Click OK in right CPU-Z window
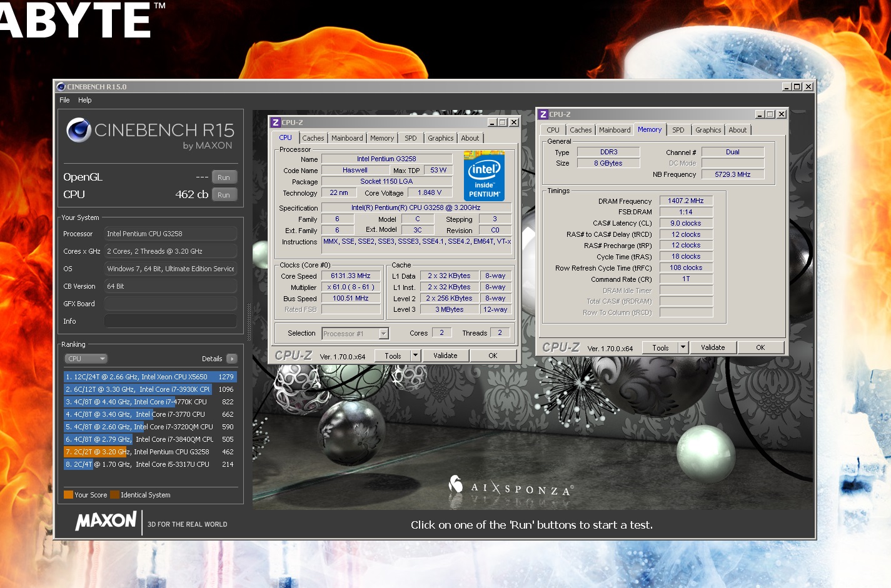 (760, 347)
